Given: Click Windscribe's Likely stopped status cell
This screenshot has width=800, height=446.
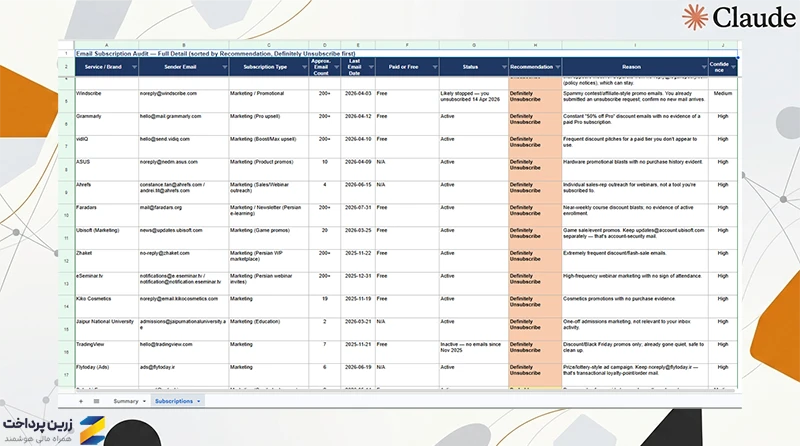Looking at the screenshot, I should [x=473, y=101].
